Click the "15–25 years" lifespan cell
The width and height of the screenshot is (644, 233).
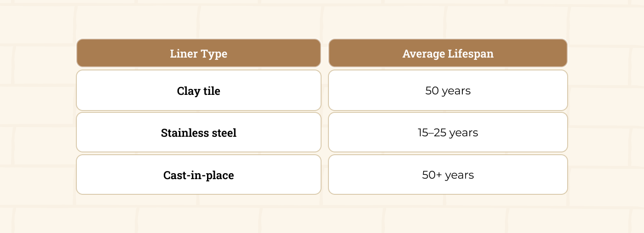pos(448,133)
